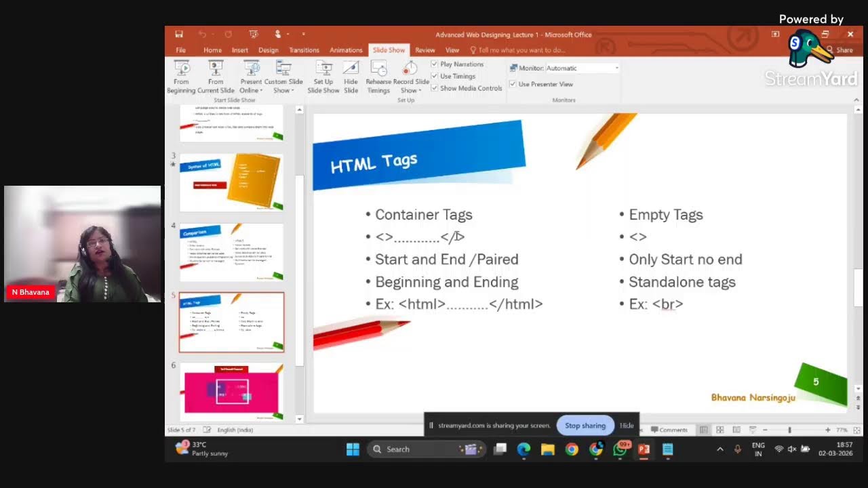Select slide 3 thumbnail
The width and height of the screenshot is (868, 488).
point(231,182)
